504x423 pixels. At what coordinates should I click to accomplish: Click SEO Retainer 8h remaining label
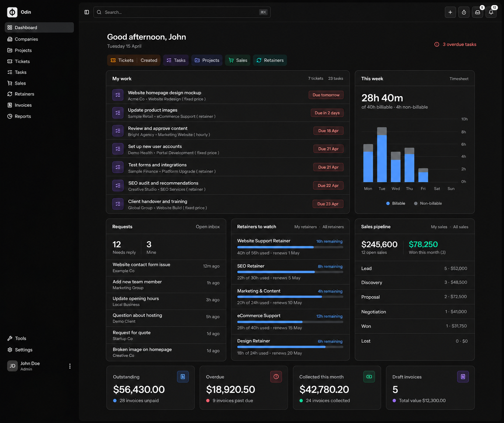330,267
